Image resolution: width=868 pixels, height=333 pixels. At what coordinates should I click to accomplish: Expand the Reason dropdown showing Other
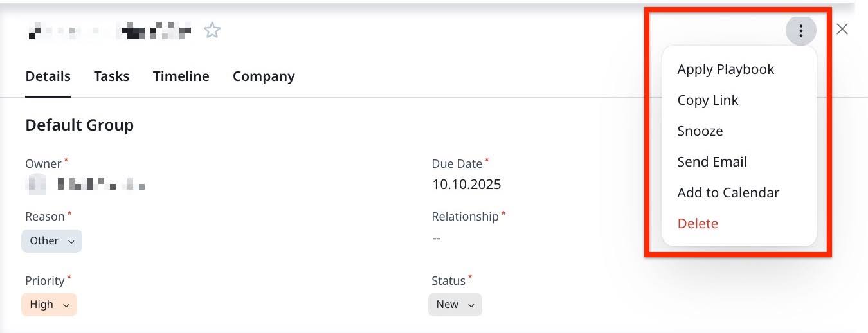51,241
